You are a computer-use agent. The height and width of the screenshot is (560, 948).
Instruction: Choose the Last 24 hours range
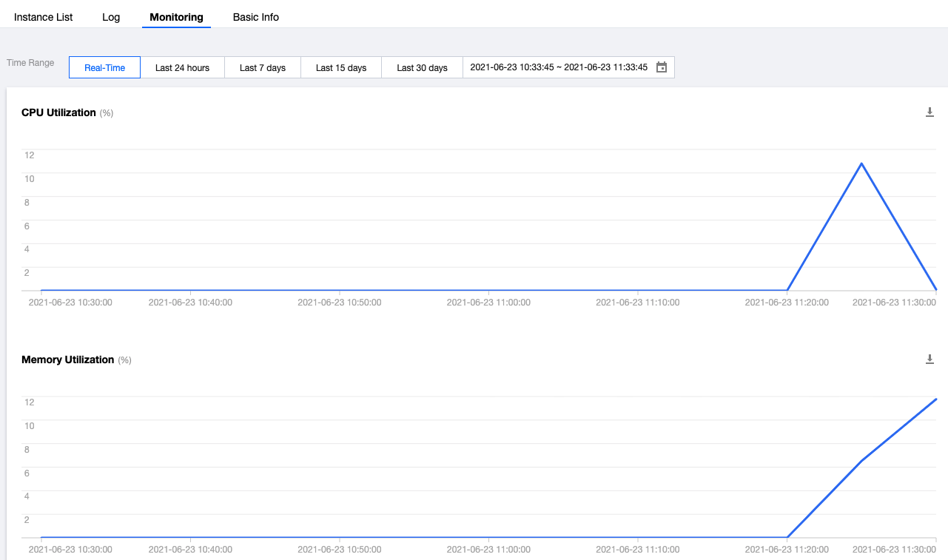[182, 67]
